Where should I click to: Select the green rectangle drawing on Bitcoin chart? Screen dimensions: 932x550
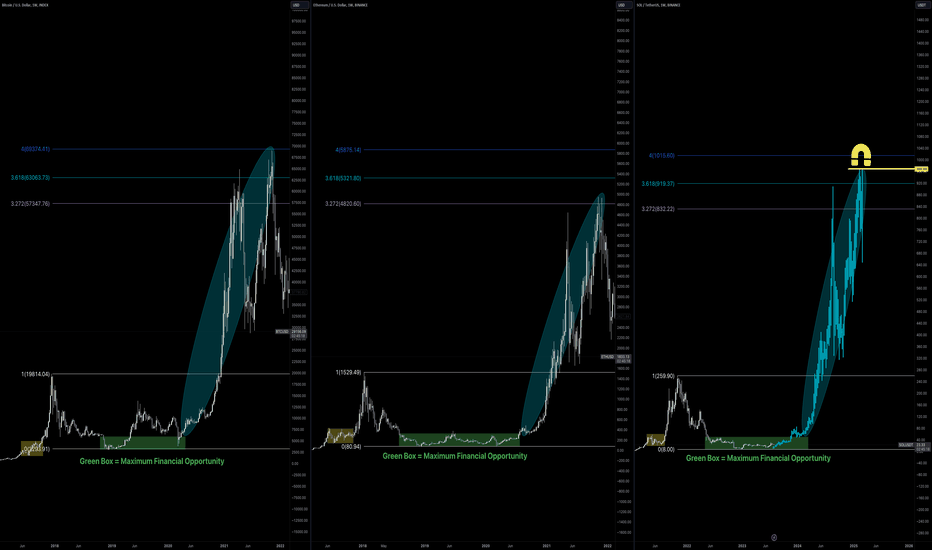pyautogui.click(x=143, y=442)
